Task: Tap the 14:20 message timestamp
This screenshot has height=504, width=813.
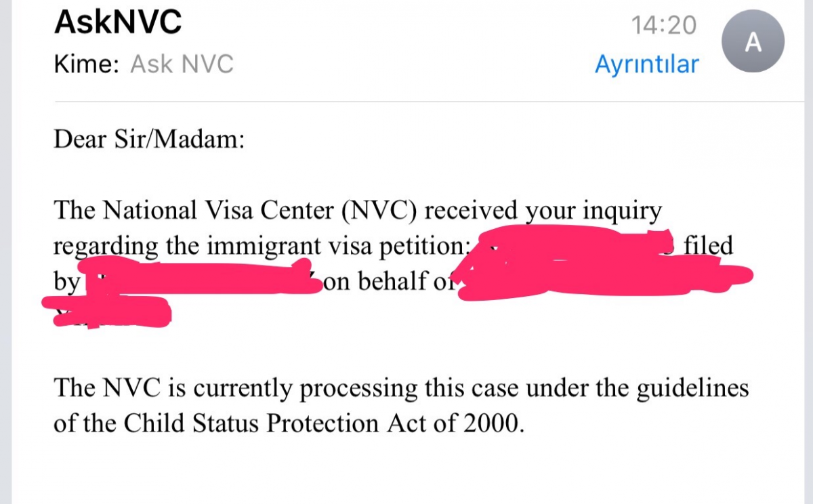Action: click(663, 25)
